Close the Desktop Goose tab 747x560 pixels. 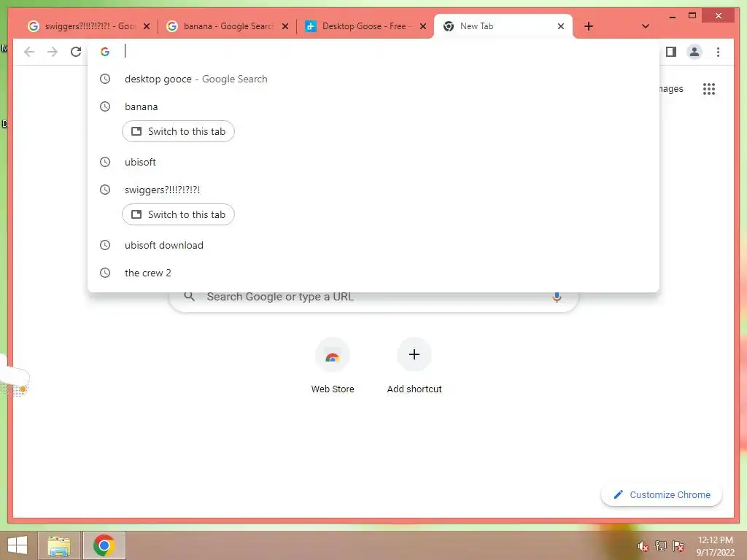pyautogui.click(x=422, y=26)
